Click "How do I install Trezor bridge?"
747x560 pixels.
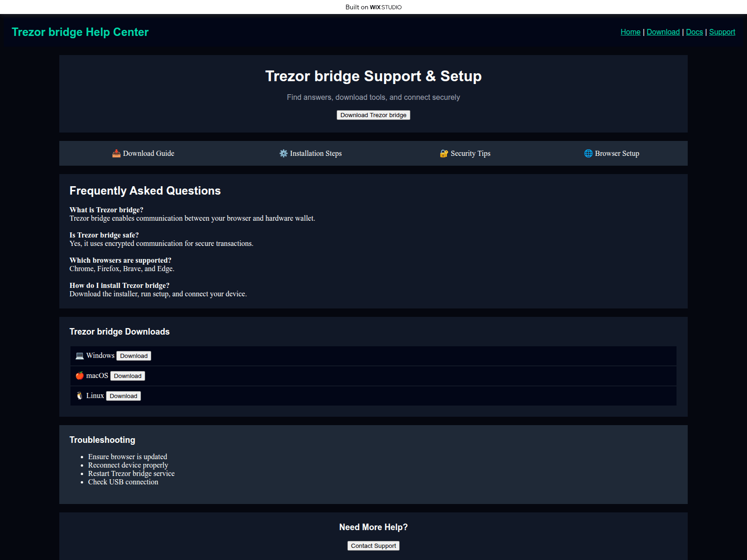click(x=120, y=286)
